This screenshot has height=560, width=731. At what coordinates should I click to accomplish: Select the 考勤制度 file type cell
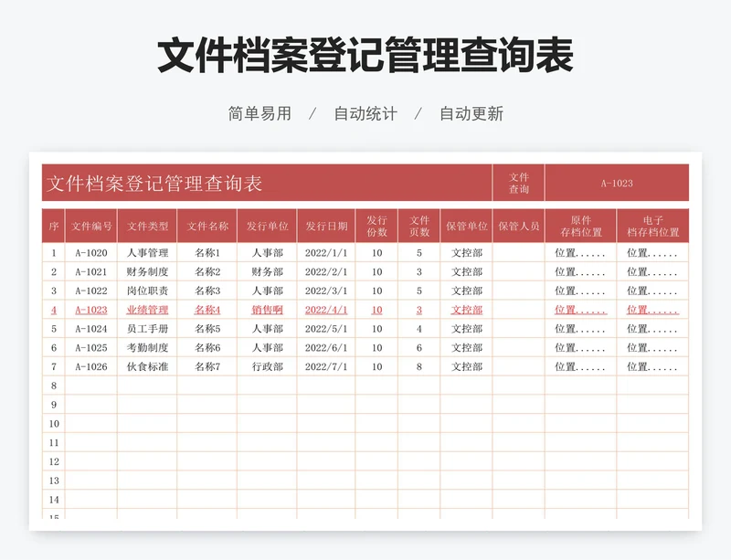pyautogui.click(x=147, y=348)
